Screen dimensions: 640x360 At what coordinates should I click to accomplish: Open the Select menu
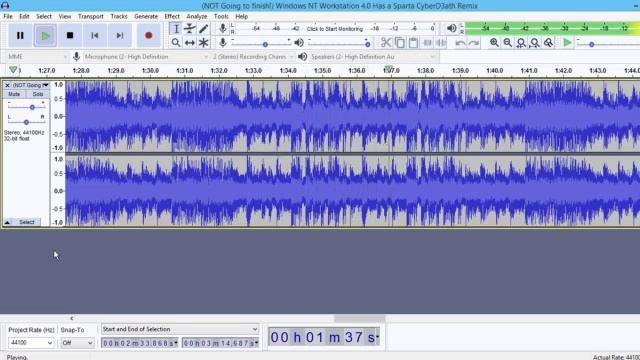point(44,16)
